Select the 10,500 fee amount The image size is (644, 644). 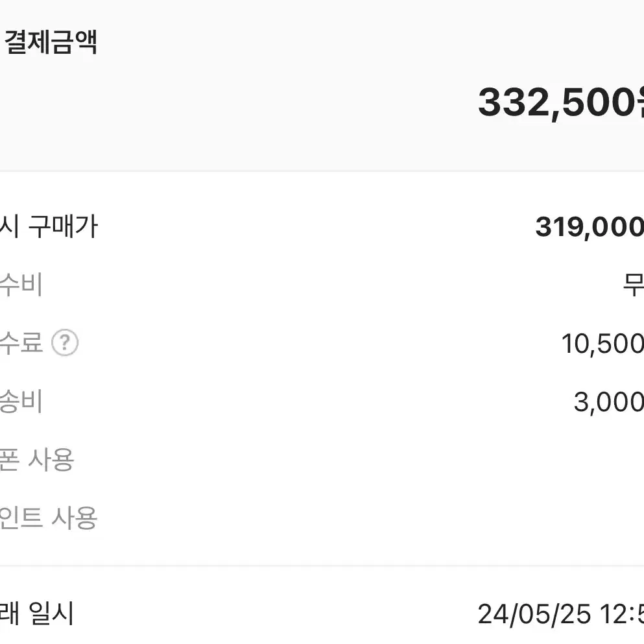click(x=602, y=344)
